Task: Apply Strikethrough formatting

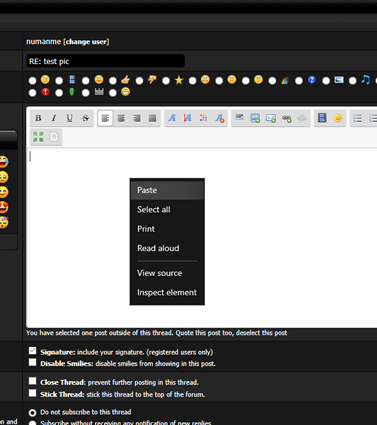Action: 85,118
